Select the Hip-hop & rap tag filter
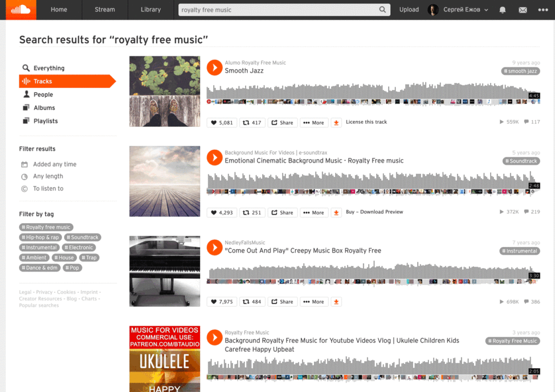The width and height of the screenshot is (555, 392). coord(40,237)
